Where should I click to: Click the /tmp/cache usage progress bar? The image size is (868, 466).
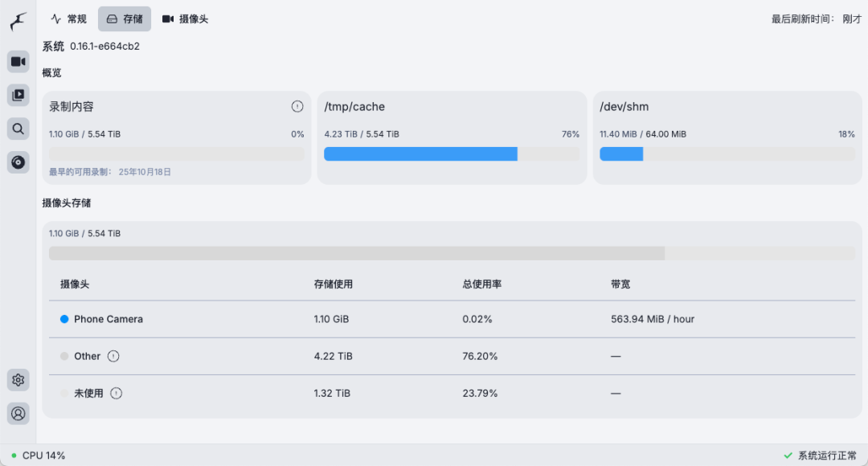pyautogui.click(x=452, y=153)
